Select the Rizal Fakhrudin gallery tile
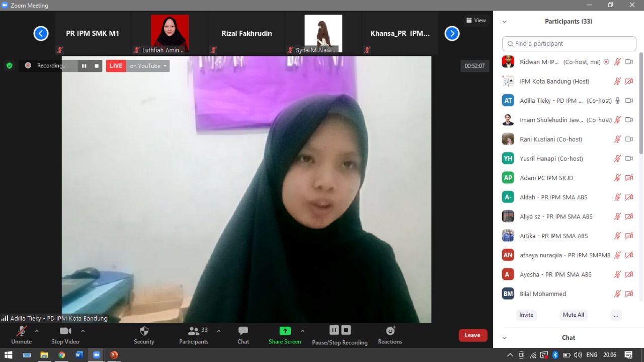Screen dimensions: 644x362 [x=247, y=34]
